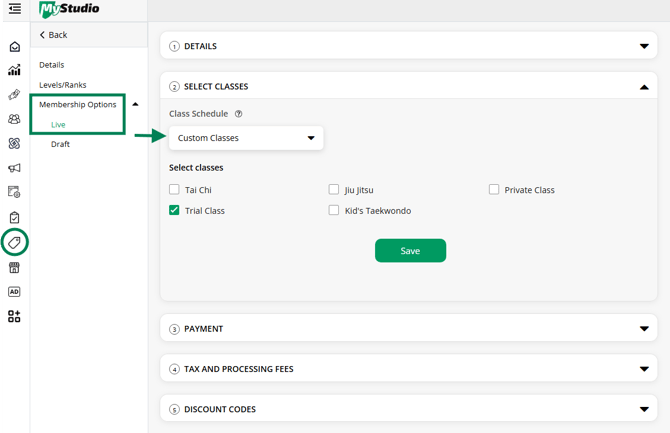Toggle the hamburger menu icon
Screen dimensions: 670x433
click(x=14, y=9)
